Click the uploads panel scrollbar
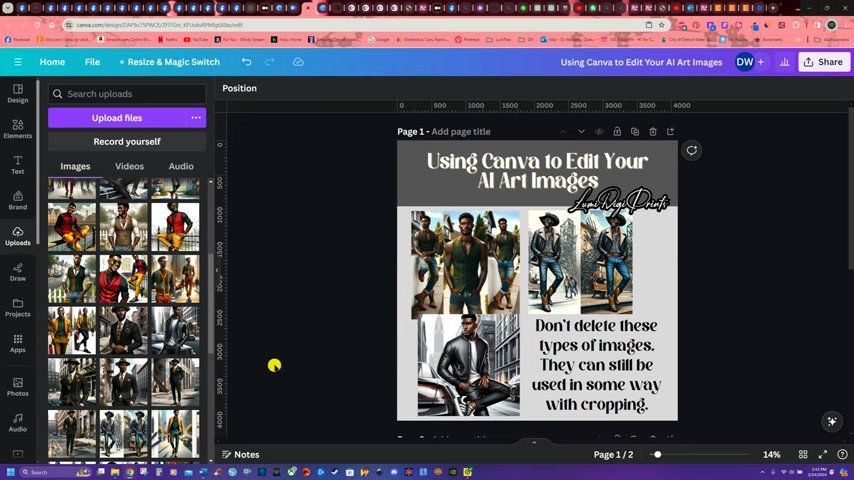Image resolution: width=854 pixels, height=480 pixels. tap(210, 305)
